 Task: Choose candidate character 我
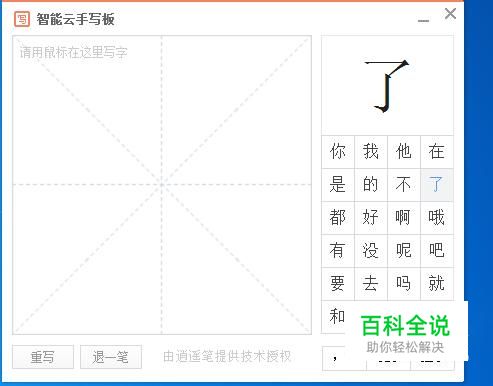point(371,152)
